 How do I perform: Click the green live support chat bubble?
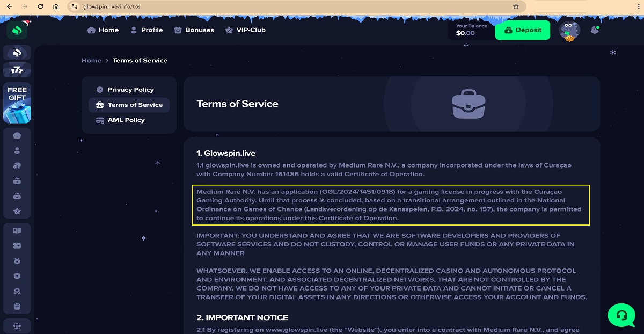[621, 315]
